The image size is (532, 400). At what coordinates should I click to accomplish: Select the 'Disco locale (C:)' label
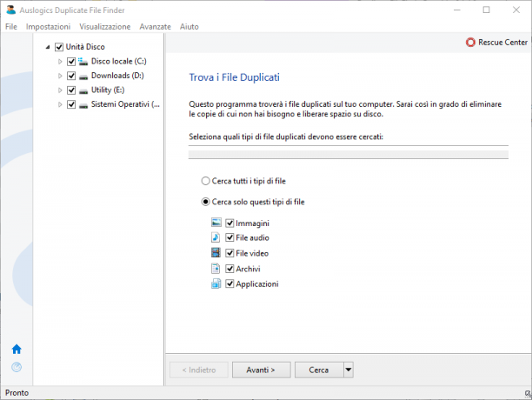pos(119,62)
